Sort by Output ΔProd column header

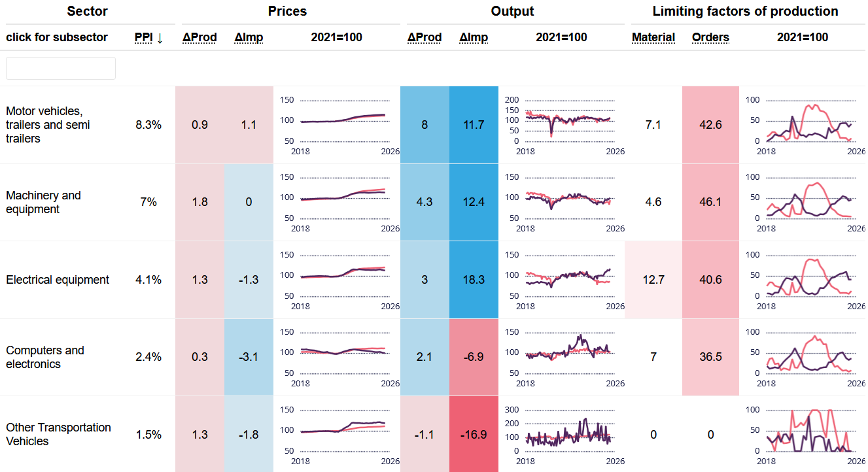(x=424, y=37)
